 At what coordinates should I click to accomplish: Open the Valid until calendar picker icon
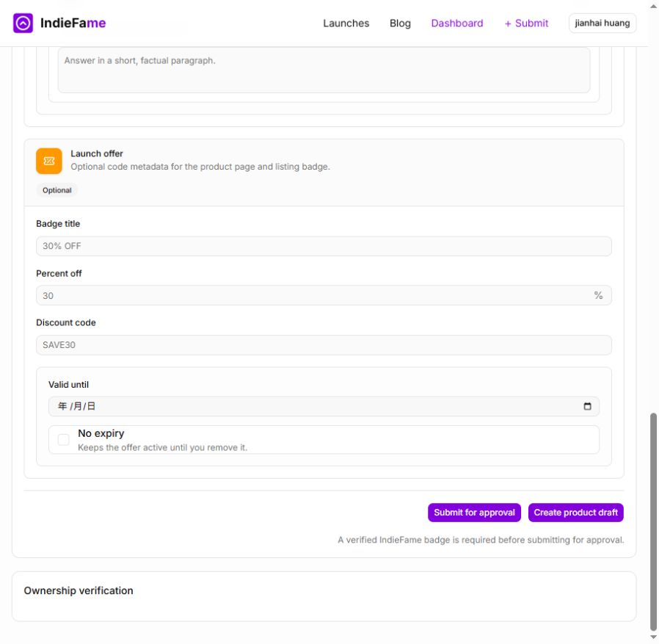point(587,406)
